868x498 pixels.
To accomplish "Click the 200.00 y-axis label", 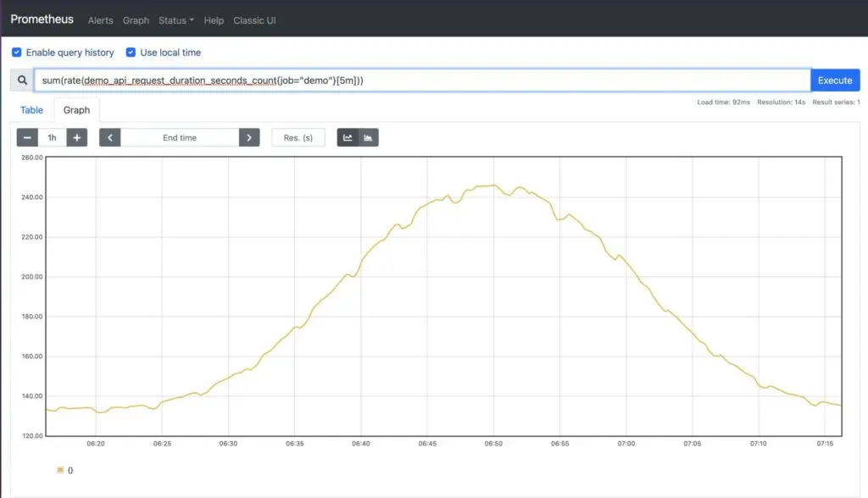I will pos(32,277).
